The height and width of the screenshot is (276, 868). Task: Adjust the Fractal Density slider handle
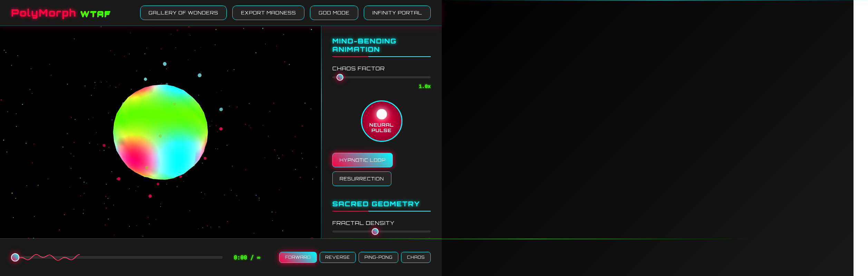[375, 231]
